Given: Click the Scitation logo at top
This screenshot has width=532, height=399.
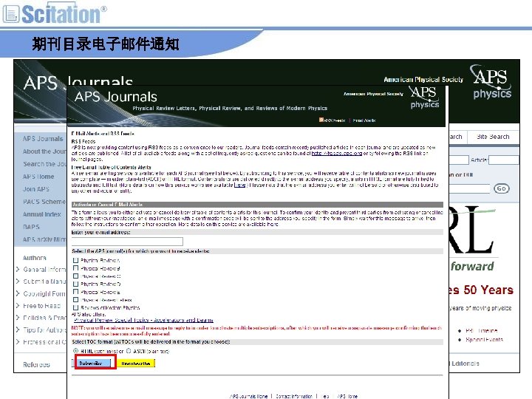Looking at the screenshot, I should tap(54, 13).
